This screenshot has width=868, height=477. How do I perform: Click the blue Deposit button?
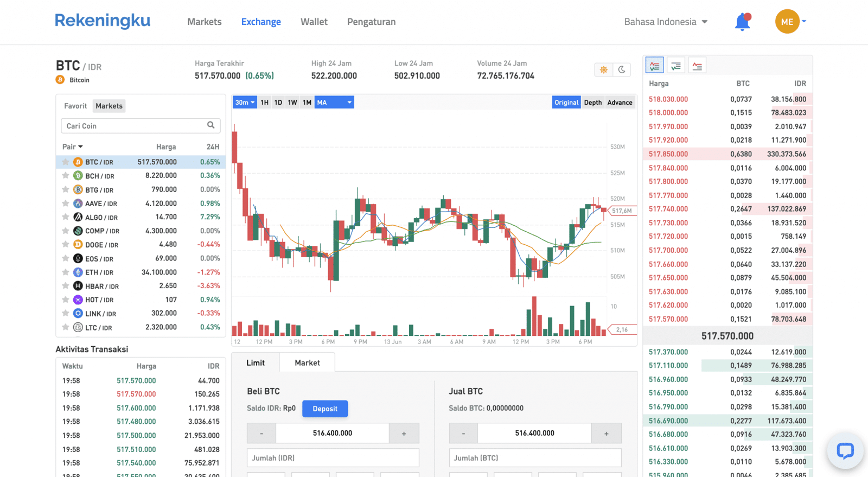pyautogui.click(x=325, y=409)
